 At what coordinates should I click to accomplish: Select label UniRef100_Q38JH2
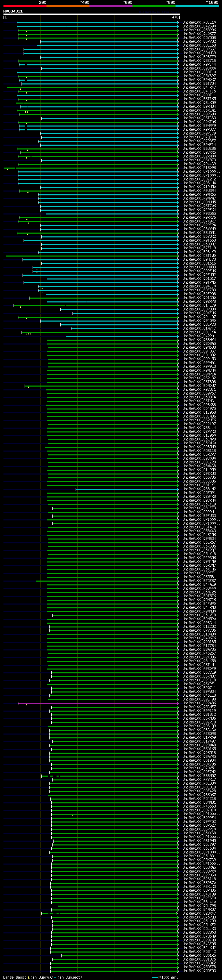coord(199,489)
